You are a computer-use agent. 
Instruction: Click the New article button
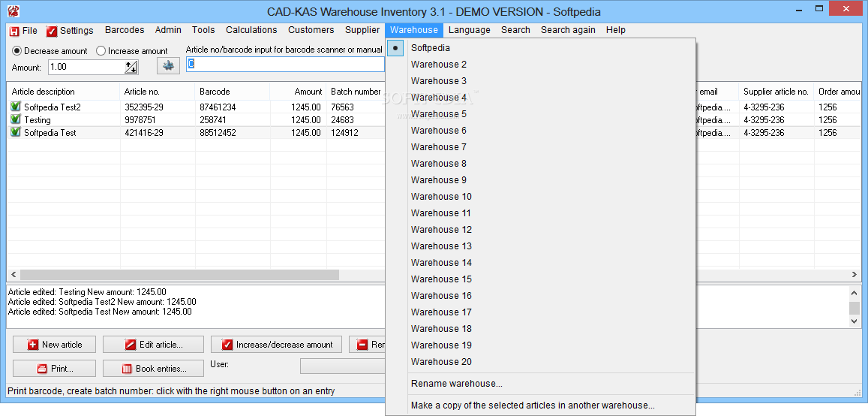pos(54,345)
